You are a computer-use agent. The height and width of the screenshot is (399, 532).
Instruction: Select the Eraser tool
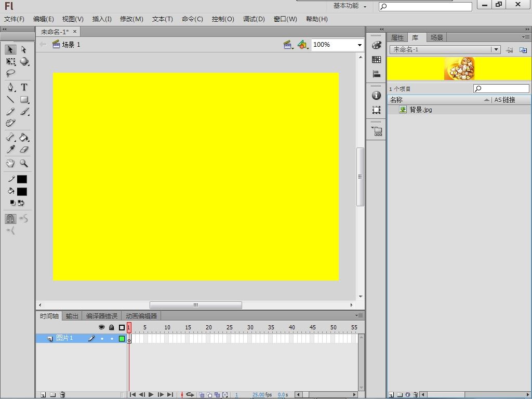click(24, 150)
